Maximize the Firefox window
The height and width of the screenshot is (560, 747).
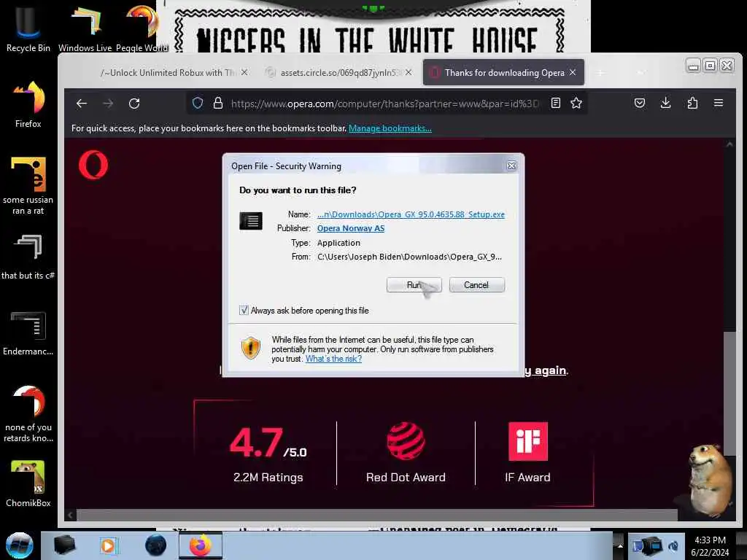710,66
